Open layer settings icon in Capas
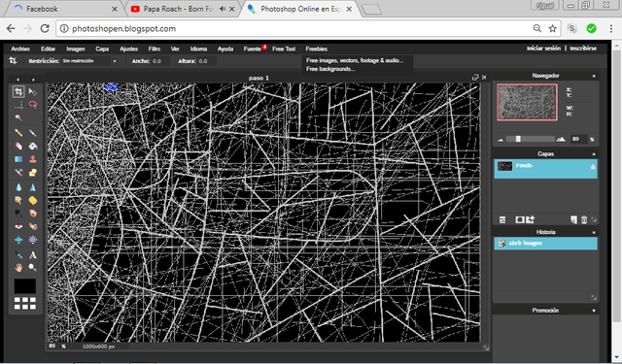 (x=502, y=219)
